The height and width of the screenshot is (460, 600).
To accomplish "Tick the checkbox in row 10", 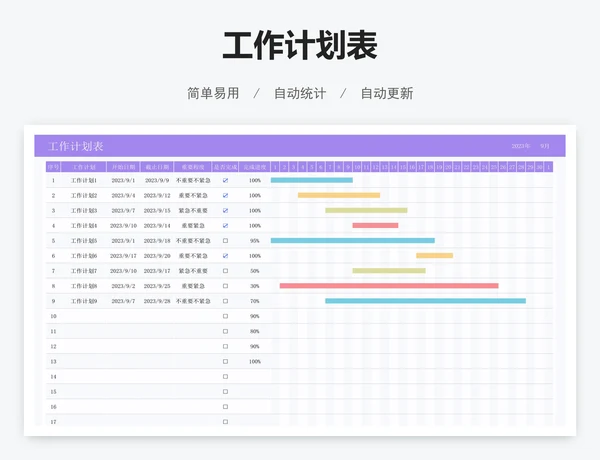I will click(x=225, y=316).
